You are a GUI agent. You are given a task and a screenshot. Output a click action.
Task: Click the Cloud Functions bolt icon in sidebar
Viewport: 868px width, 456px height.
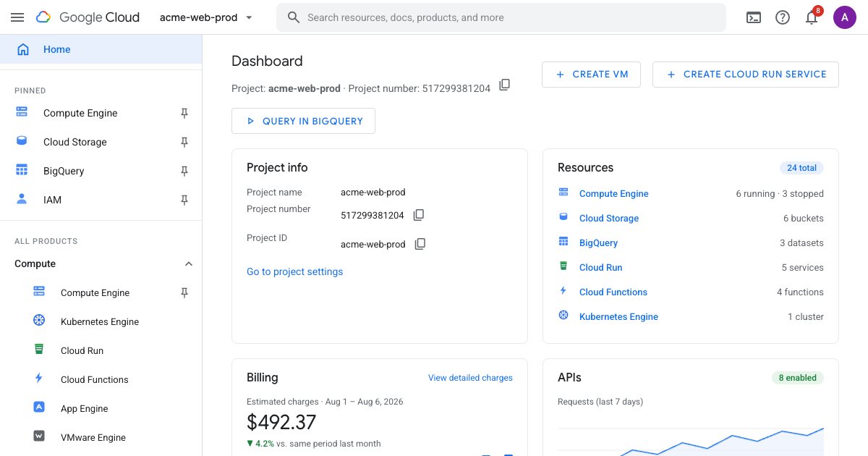(39, 379)
